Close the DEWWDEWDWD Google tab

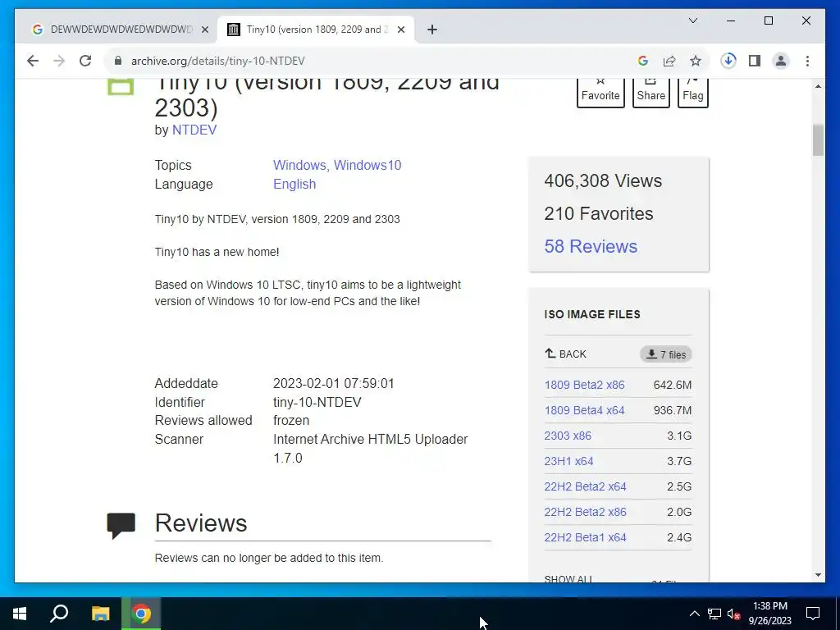(204, 30)
